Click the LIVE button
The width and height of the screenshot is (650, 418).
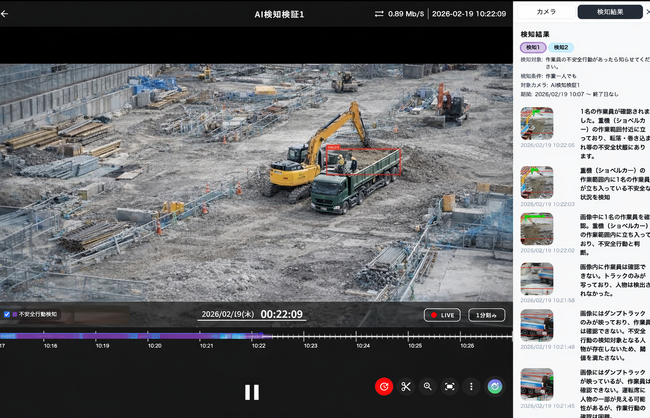click(444, 314)
